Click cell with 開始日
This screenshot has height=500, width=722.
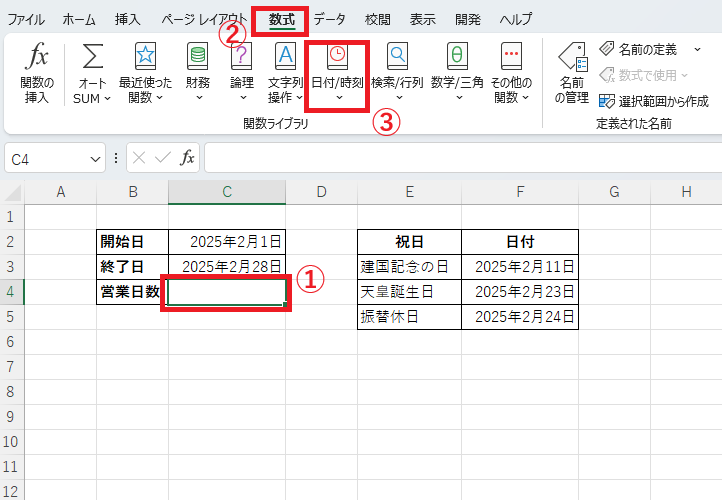[133, 242]
